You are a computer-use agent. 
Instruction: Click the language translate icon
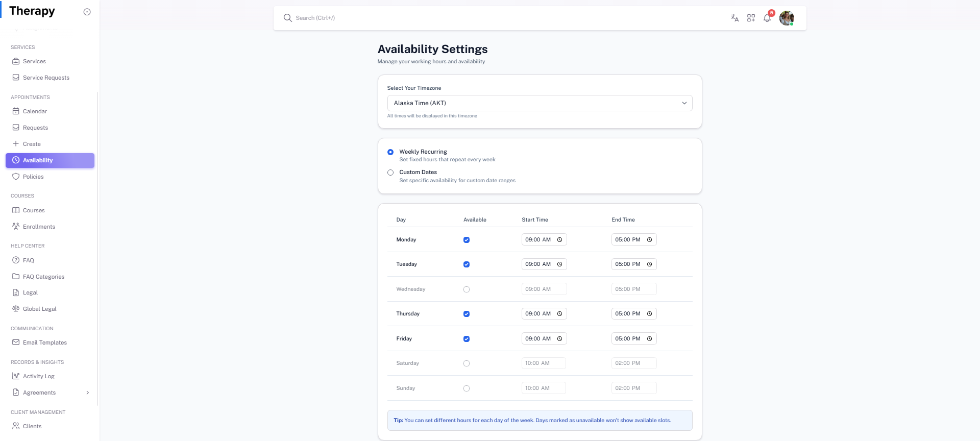(x=734, y=18)
